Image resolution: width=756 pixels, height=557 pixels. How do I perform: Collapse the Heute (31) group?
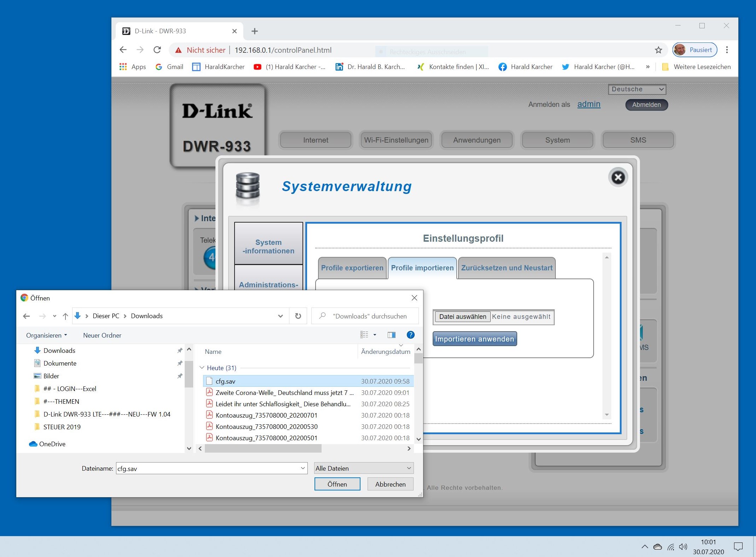(x=202, y=368)
